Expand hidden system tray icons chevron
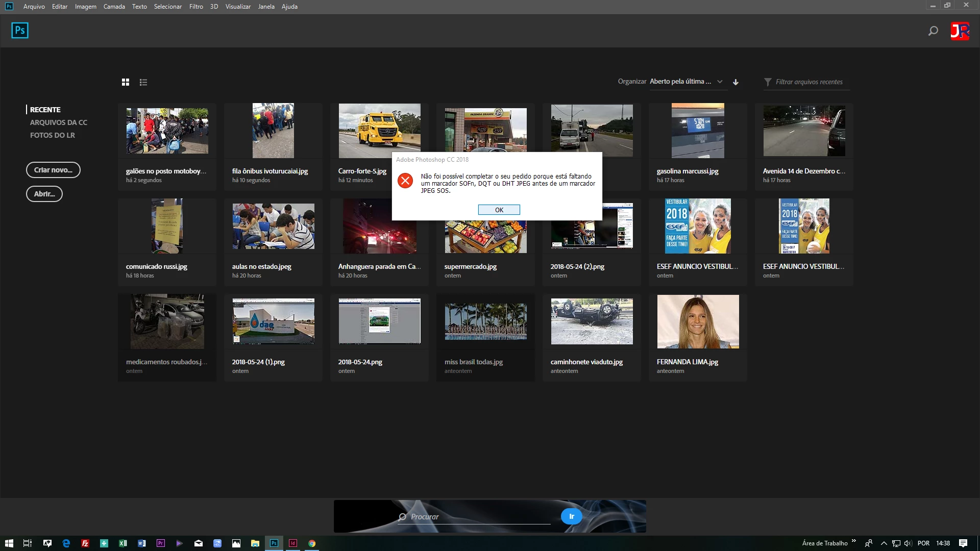The height and width of the screenshot is (551, 980). click(x=884, y=543)
